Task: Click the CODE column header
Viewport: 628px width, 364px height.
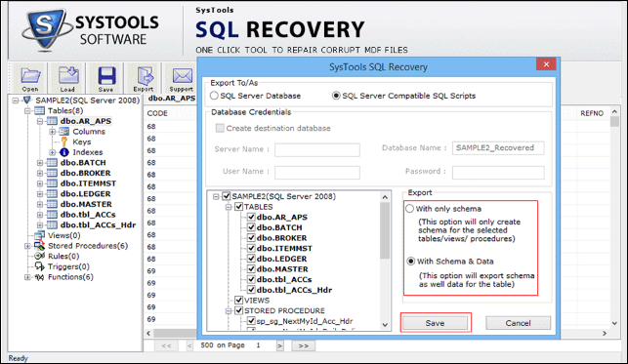Action: click(x=157, y=113)
